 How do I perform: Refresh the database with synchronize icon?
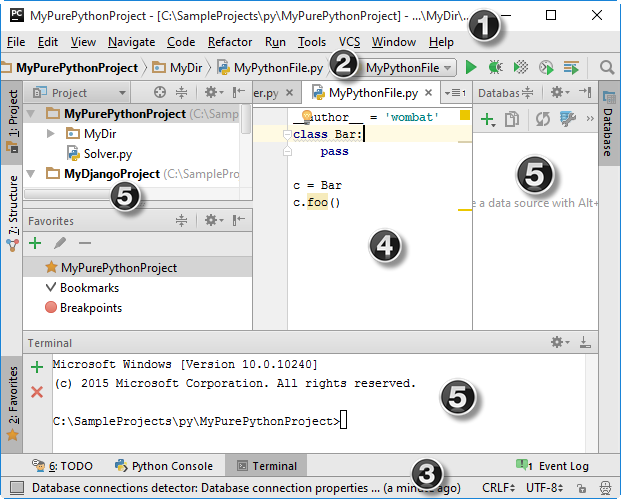coord(543,119)
